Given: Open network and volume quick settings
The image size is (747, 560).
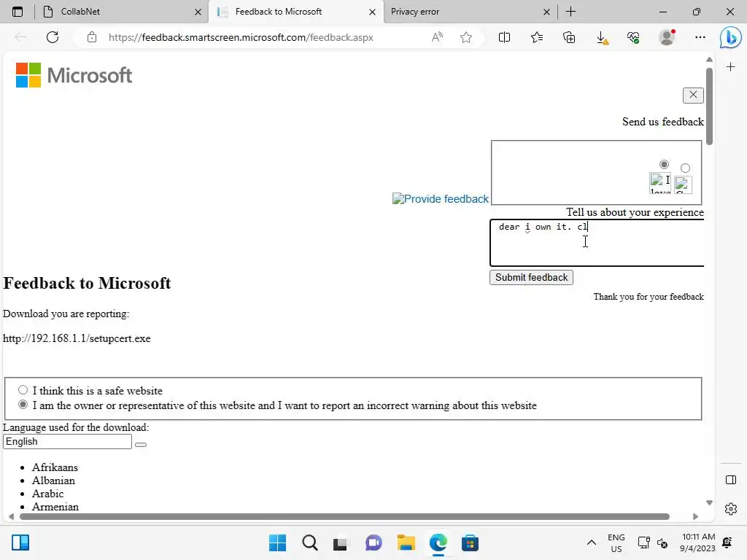Looking at the screenshot, I should coord(653,542).
